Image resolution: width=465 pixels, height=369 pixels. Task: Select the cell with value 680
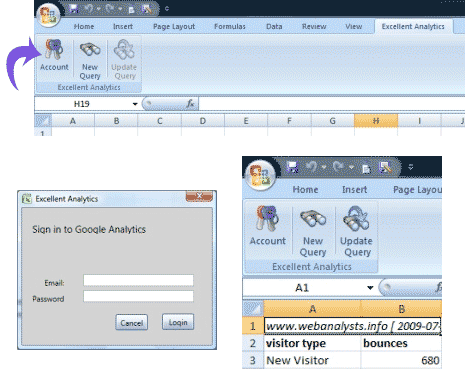[x=401, y=360]
